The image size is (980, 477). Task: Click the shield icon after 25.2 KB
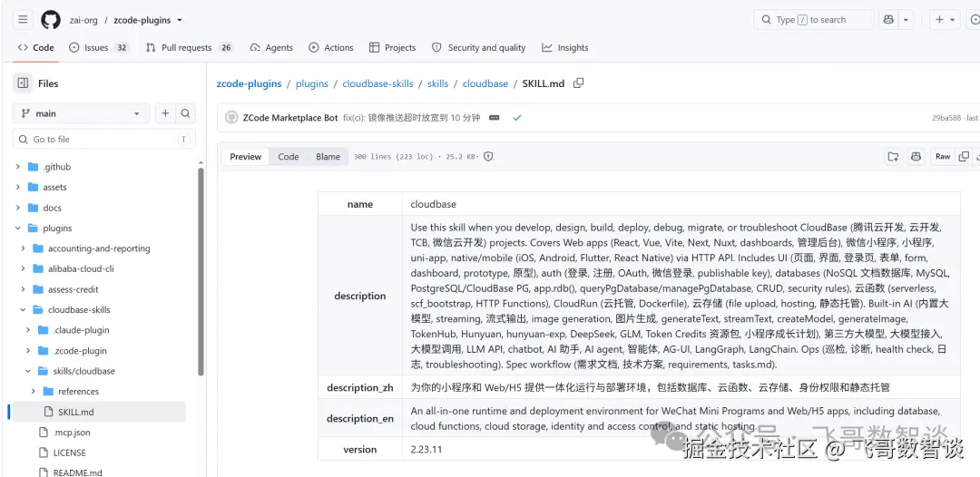pyautogui.click(x=488, y=157)
